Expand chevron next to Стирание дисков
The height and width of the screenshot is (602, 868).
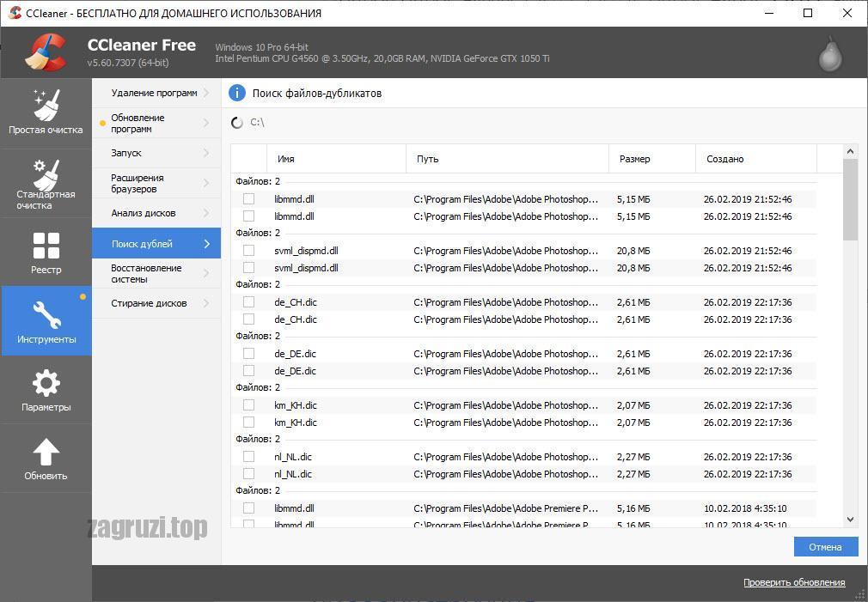[206, 303]
